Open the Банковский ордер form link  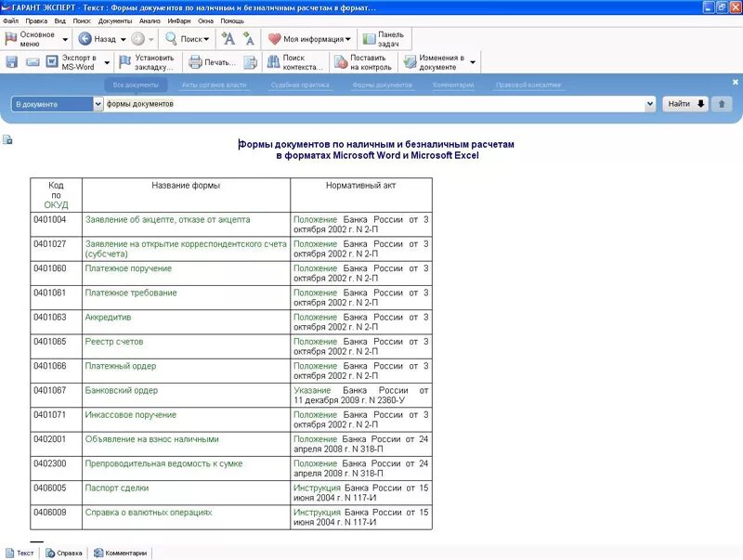point(122,390)
